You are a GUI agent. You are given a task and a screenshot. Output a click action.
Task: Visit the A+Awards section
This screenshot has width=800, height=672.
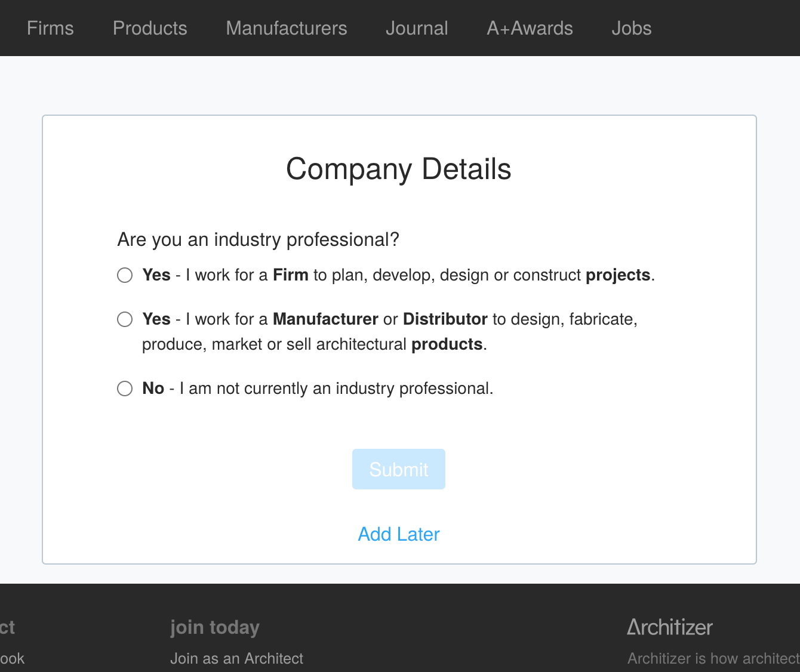click(x=530, y=28)
